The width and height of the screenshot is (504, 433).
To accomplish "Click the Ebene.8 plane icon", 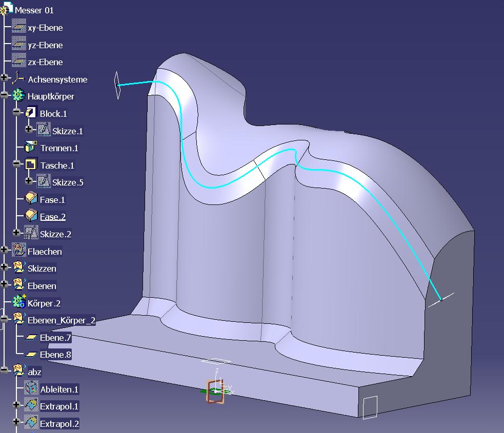I will [31, 354].
